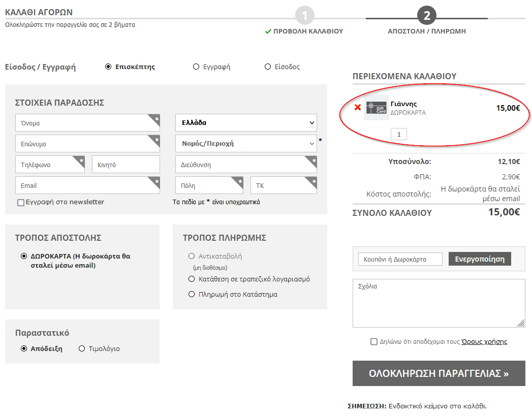Open the Όρους χρήσης link

point(484,342)
